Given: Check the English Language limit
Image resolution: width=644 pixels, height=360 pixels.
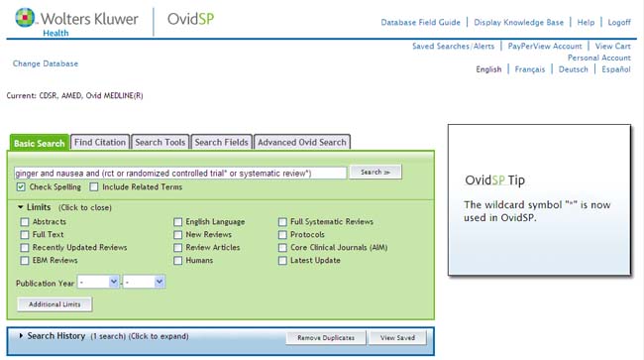Looking at the screenshot, I should [177, 222].
